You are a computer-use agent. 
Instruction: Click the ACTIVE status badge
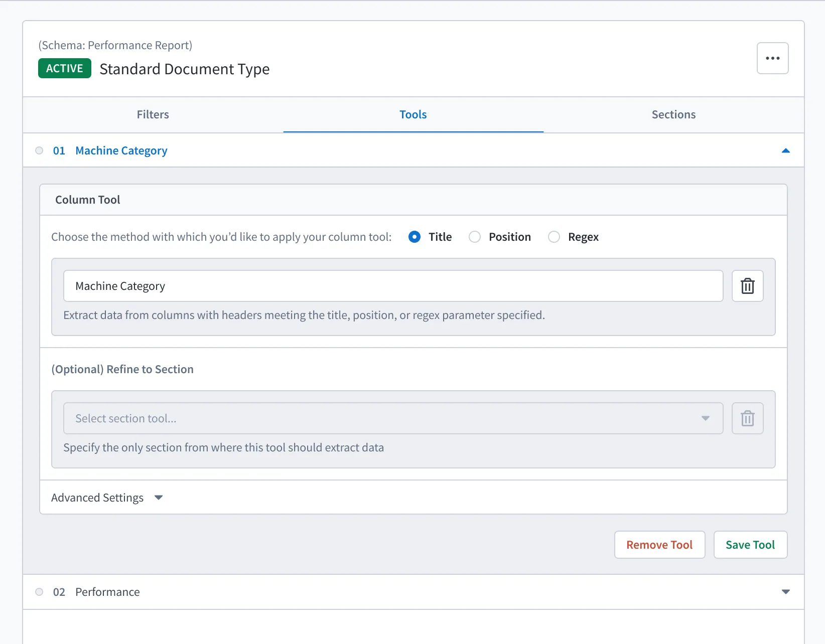point(65,68)
